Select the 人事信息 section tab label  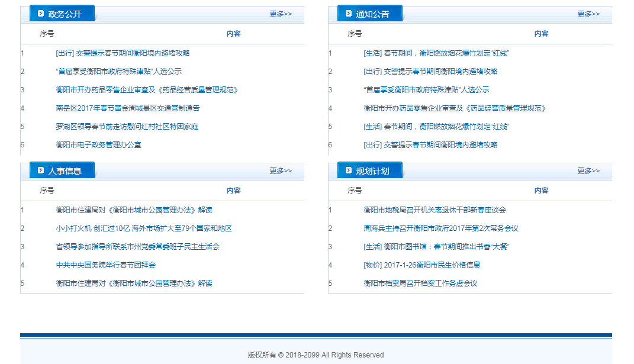65,171
